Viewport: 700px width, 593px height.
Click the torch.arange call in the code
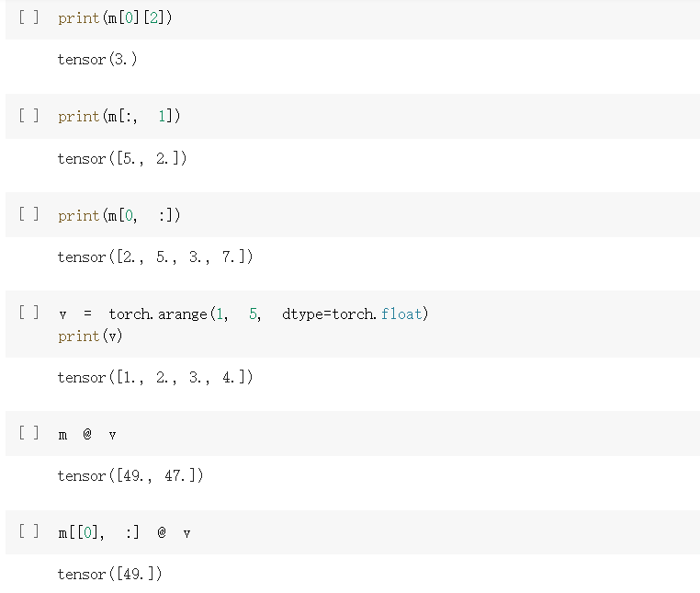pyautogui.click(x=158, y=314)
